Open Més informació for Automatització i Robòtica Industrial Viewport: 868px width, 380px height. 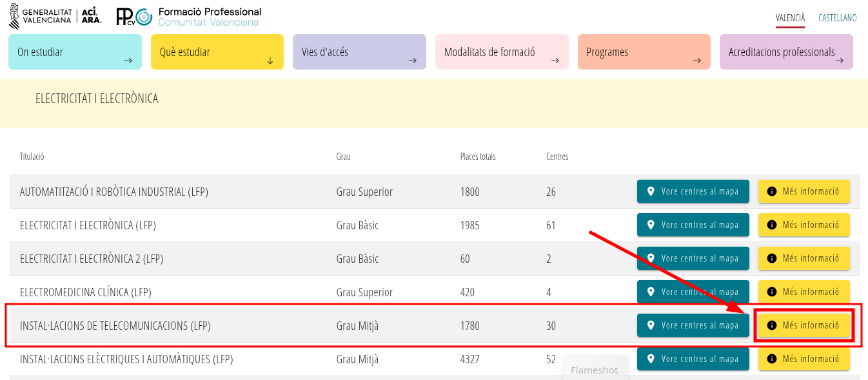click(804, 191)
